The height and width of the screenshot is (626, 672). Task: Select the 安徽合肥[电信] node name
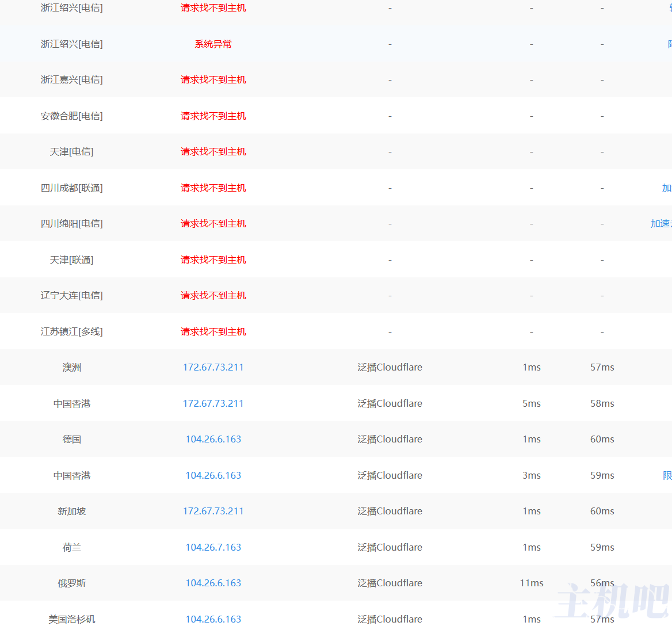(71, 116)
